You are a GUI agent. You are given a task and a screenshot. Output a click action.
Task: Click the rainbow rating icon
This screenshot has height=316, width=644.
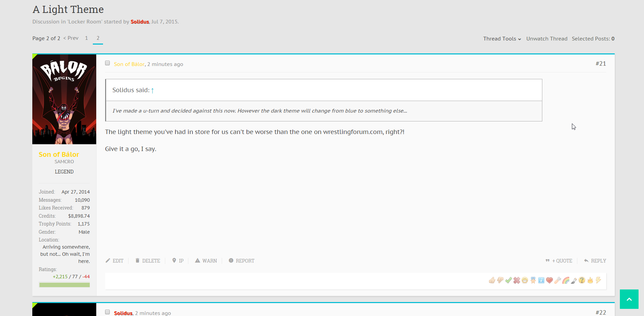(566, 280)
